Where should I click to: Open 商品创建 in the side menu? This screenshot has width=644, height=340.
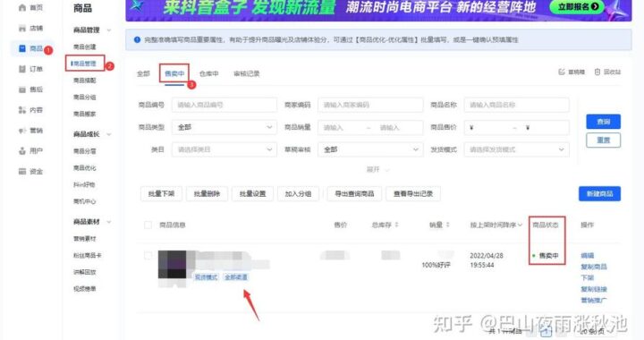coord(85,47)
